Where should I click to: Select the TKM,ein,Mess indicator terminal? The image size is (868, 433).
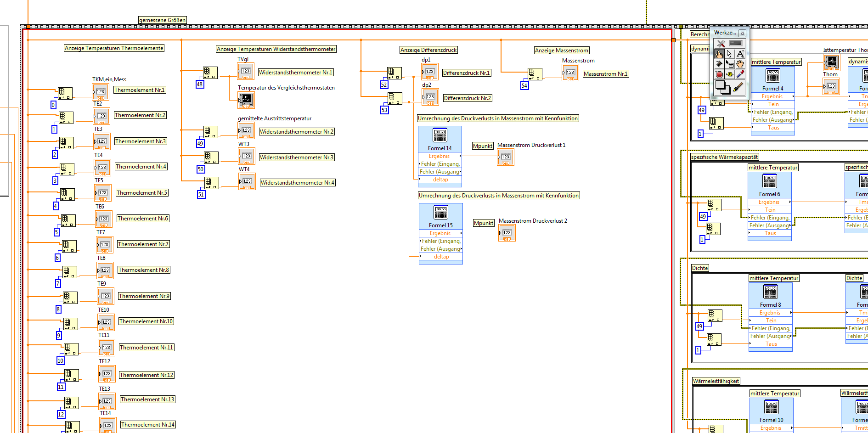(101, 92)
